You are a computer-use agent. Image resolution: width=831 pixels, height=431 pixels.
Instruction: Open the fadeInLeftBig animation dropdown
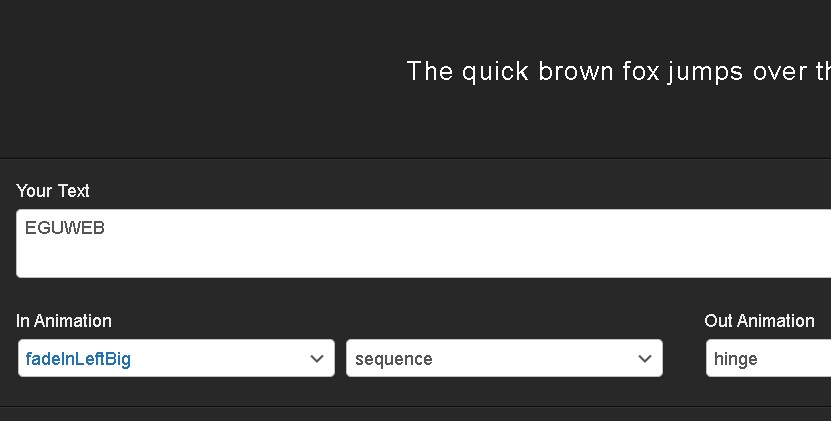tap(176, 359)
